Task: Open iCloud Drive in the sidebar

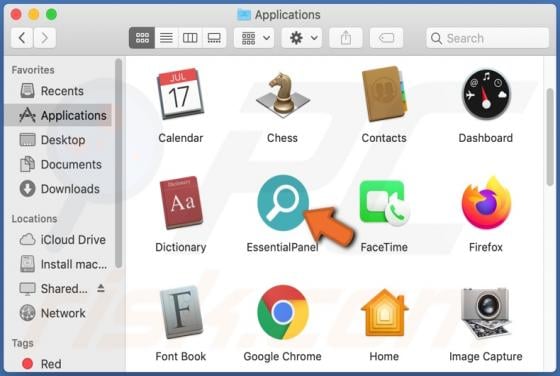Action: (59, 240)
